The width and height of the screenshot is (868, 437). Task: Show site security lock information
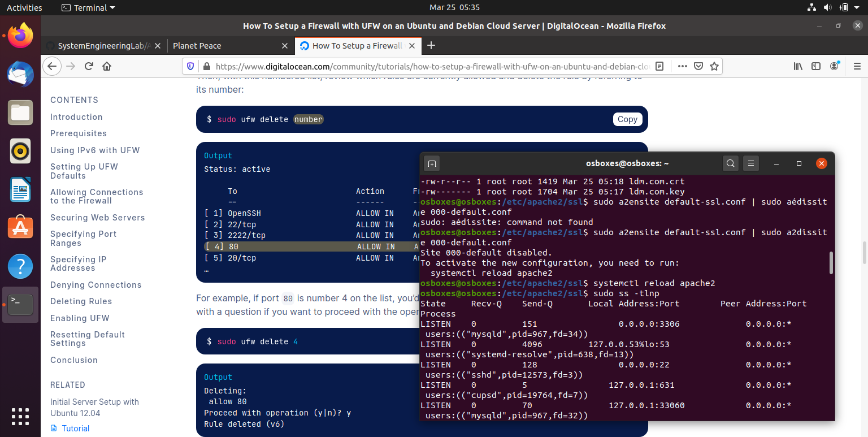(206, 66)
